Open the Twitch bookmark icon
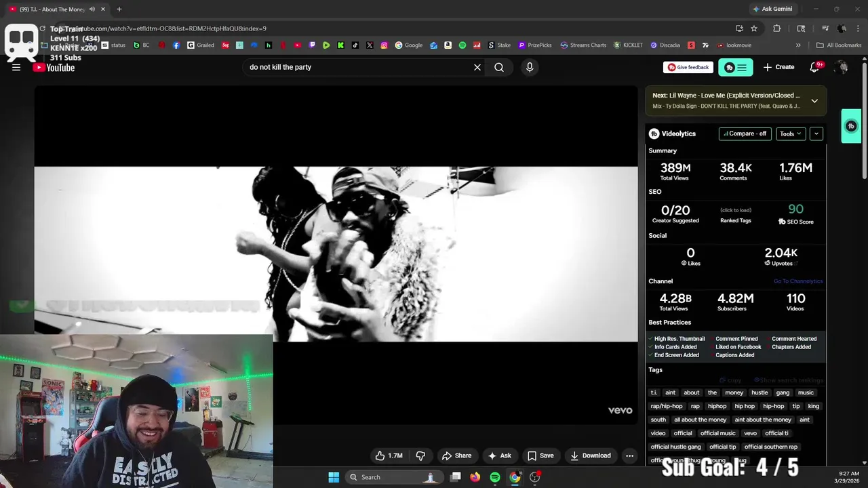 pyautogui.click(x=312, y=45)
